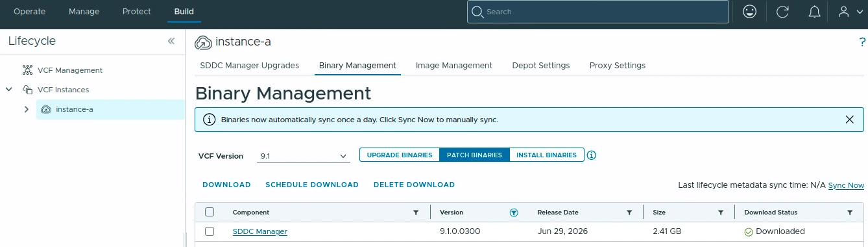
Task: Click the VCF Instances icon
Action: pos(27,90)
